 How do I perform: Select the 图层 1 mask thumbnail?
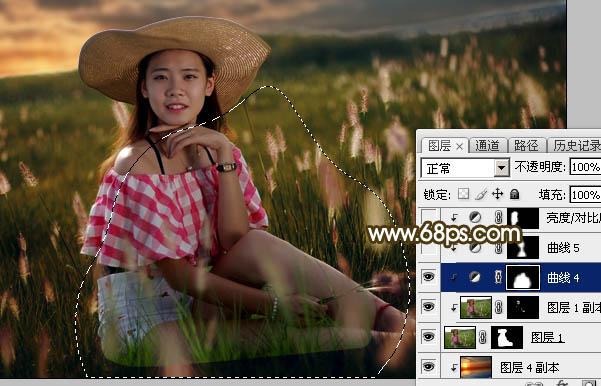click(507, 337)
